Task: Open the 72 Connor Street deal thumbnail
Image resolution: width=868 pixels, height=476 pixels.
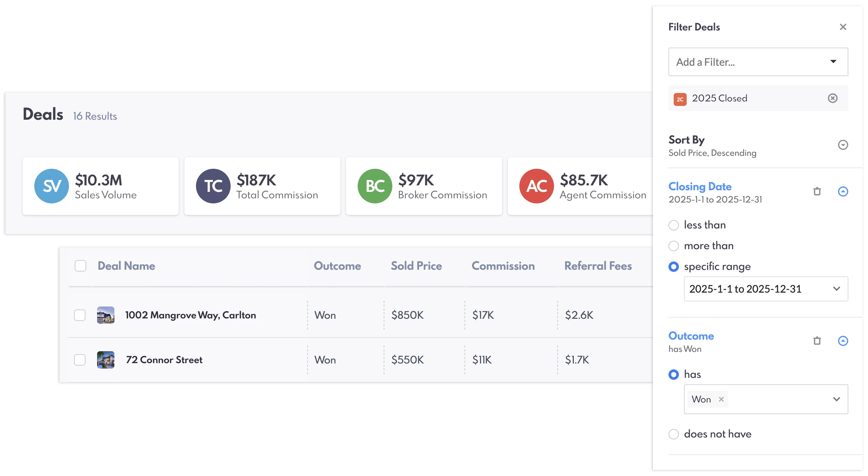Action: coord(105,360)
